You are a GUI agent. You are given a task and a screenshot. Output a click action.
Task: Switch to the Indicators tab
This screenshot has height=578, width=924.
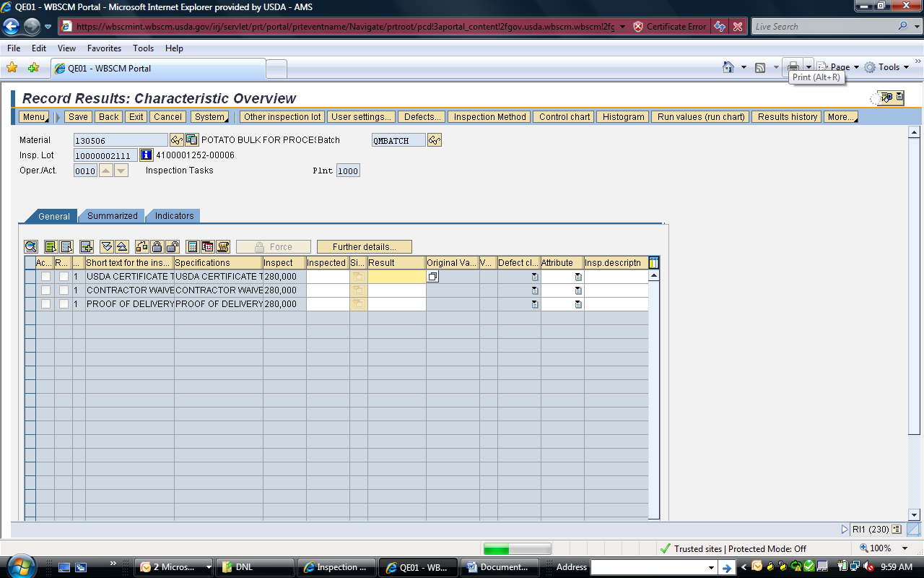[174, 216]
